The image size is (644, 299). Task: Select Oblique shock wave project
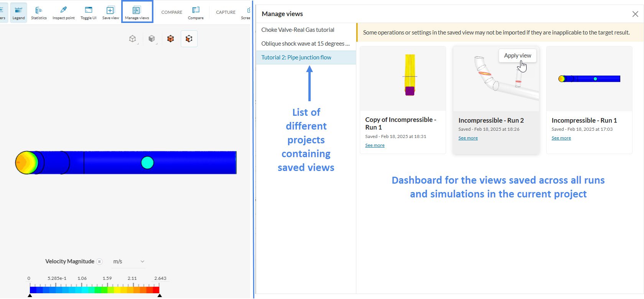click(x=305, y=44)
